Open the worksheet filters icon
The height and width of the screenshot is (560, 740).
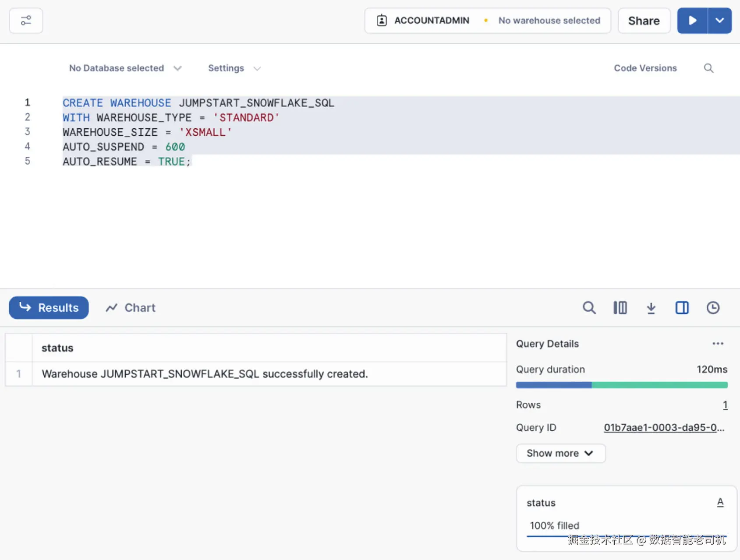coord(26,21)
